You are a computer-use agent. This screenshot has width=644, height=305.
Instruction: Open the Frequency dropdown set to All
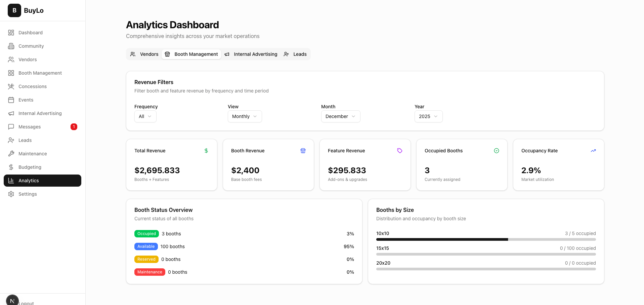(145, 116)
